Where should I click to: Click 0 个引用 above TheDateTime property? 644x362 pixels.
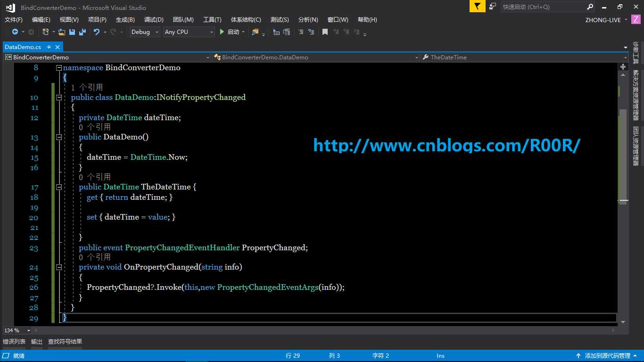[x=95, y=177]
